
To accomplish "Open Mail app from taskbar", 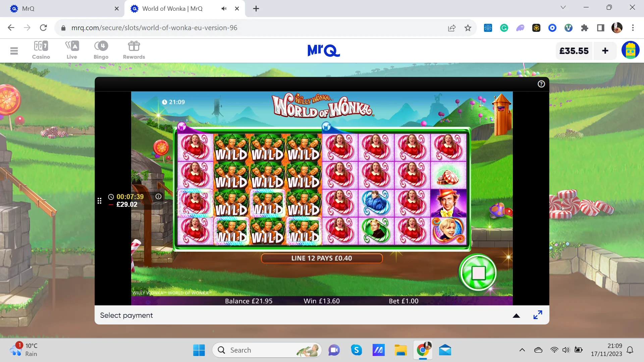I will click(x=445, y=350).
